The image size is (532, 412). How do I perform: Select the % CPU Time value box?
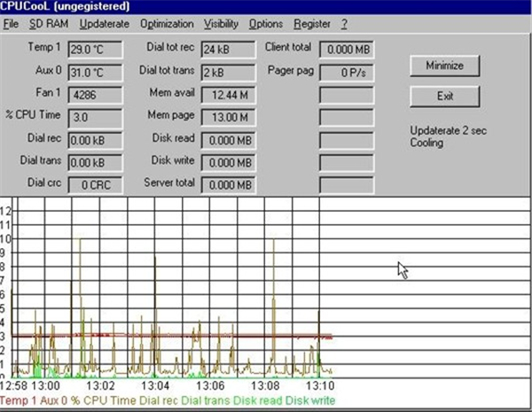[94, 116]
